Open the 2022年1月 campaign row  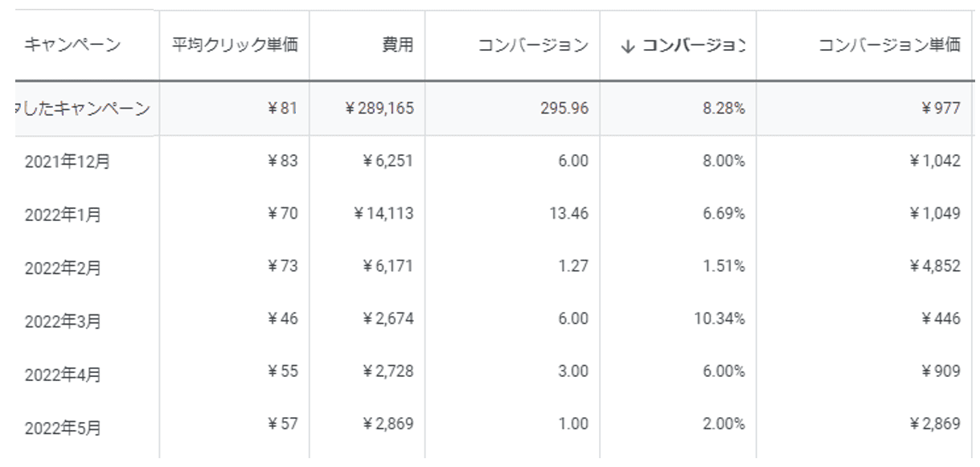tap(63, 215)
